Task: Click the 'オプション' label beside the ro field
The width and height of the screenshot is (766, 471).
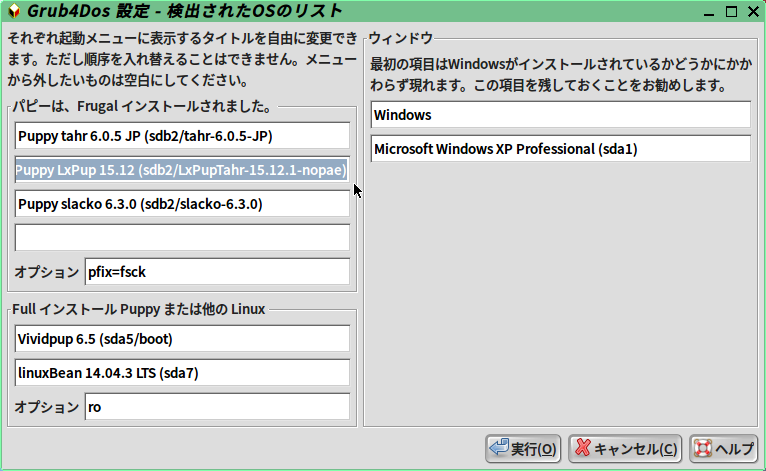Action: point(46,407)
